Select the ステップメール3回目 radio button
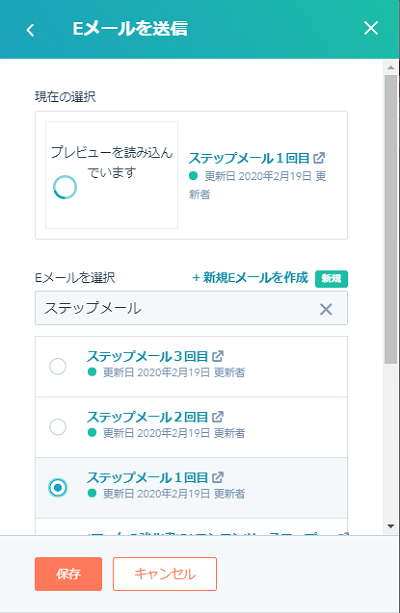The height and width of the screenshot is (613, 400). point(58,366)
